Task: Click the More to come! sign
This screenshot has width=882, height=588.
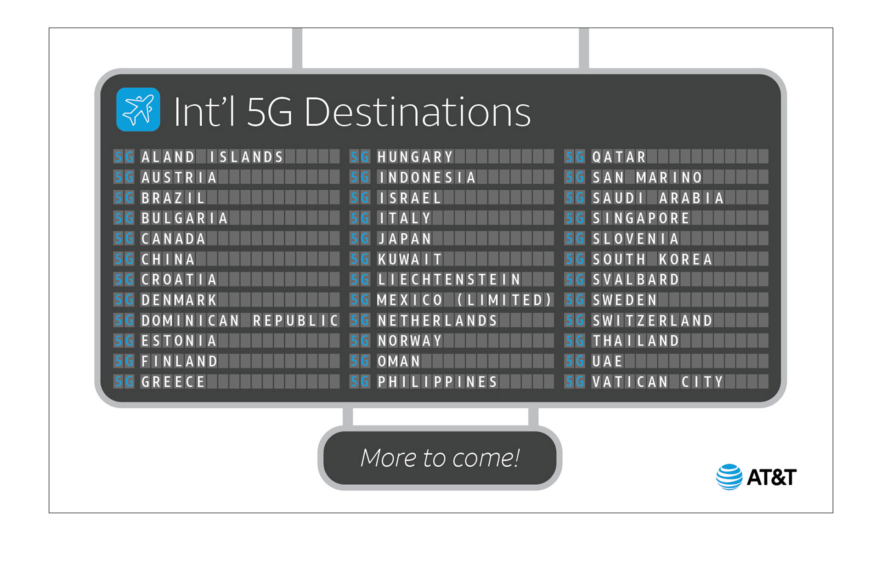Action: [x=440, y=458]
